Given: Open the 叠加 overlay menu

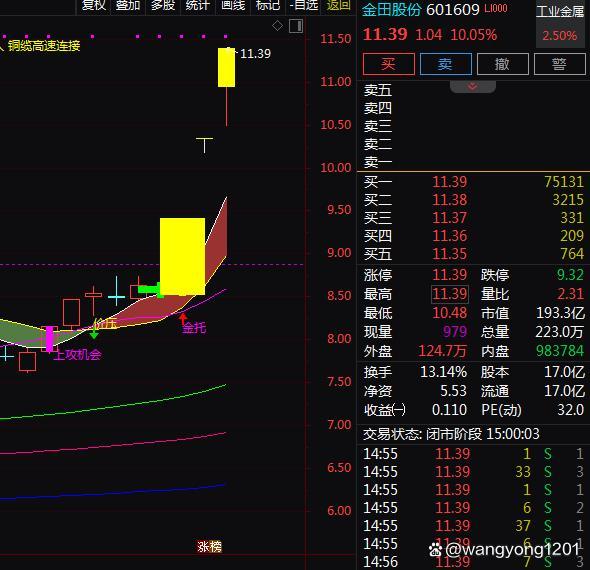Looking at the screenshot, I should coord(128,5).
